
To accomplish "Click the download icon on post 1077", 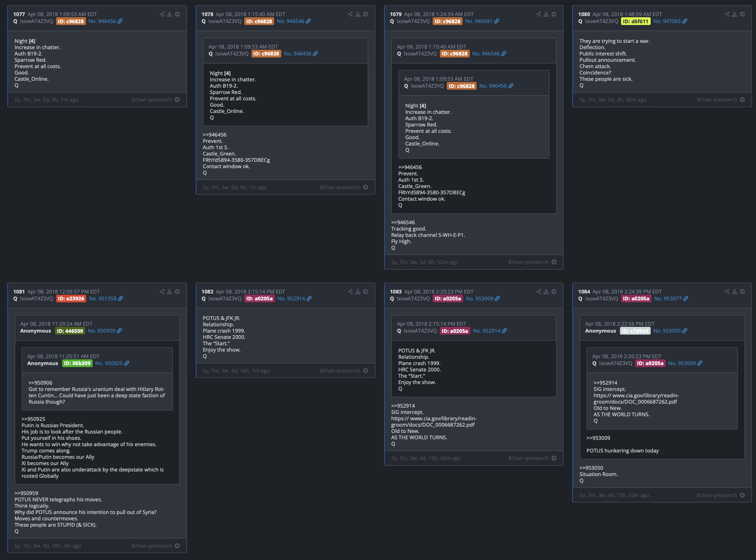I will click(170, 14).
